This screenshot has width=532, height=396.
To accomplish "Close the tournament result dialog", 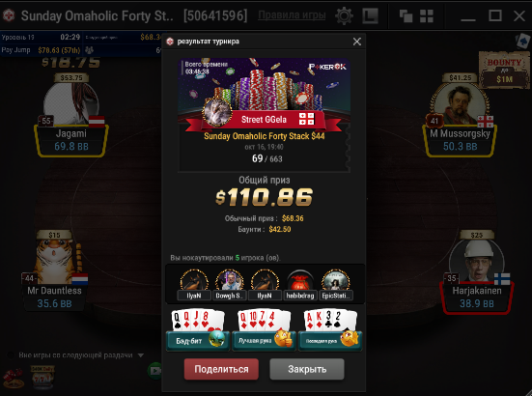I will (357, 42).
